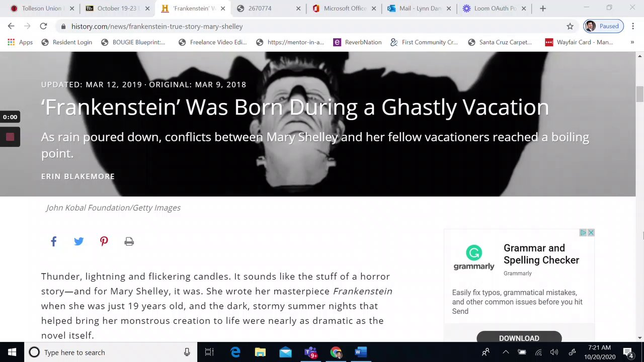The image size is (644, 362).
Task: Click the Grammarly DOWNLOAD button
Action: coord(519,337)
